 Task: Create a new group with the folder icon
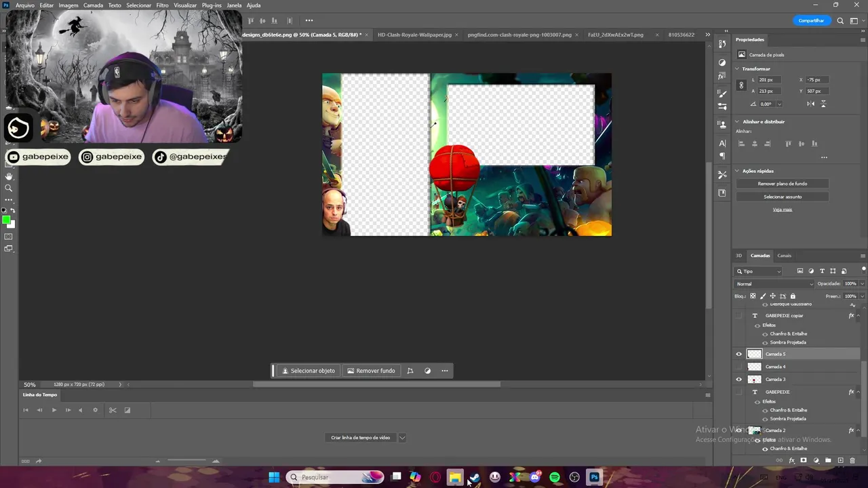828,460
